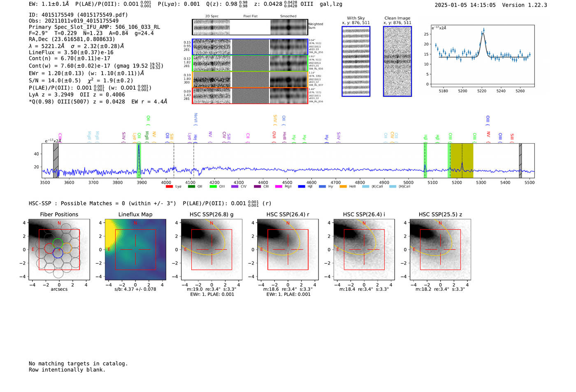Click the Weighted Sum 2D spectrum row
The image size is (576, 392).
(250, 27)
